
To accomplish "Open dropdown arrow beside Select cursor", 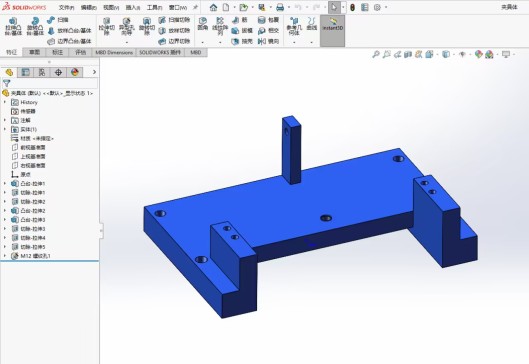I will coord(343,7).
